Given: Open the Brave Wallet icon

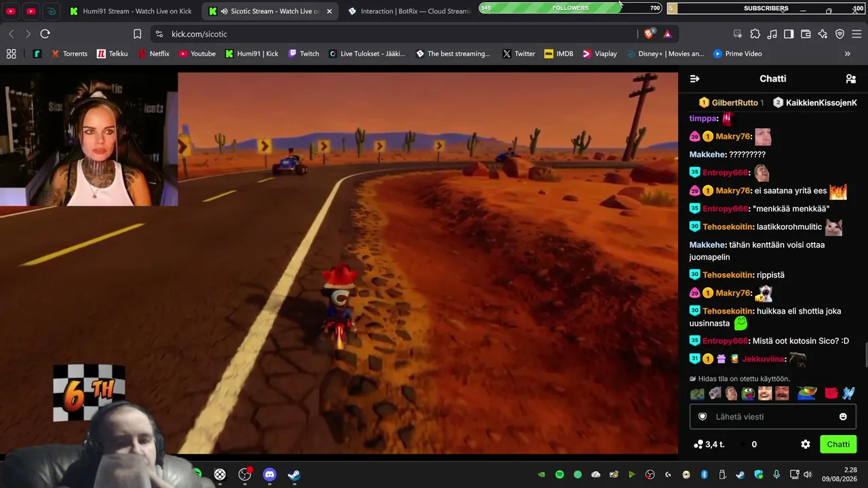Looking at the screenshot, I should click(x=806, y=34).
